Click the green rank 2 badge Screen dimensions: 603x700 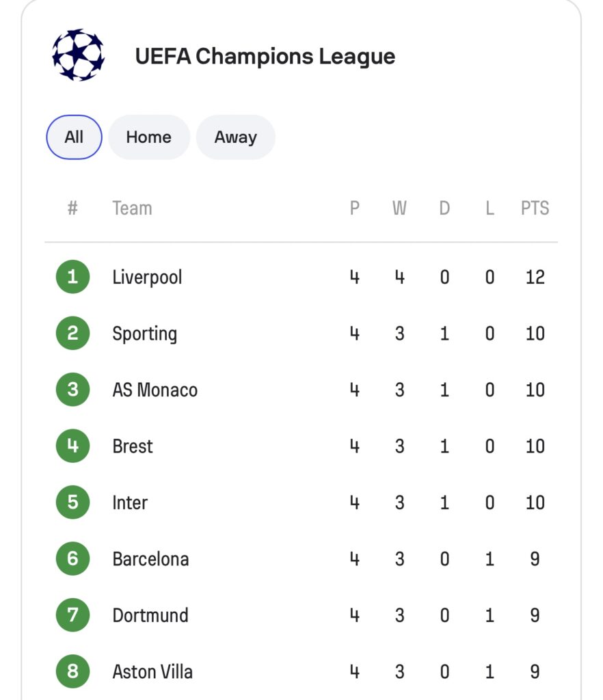(x=72, y=333)
